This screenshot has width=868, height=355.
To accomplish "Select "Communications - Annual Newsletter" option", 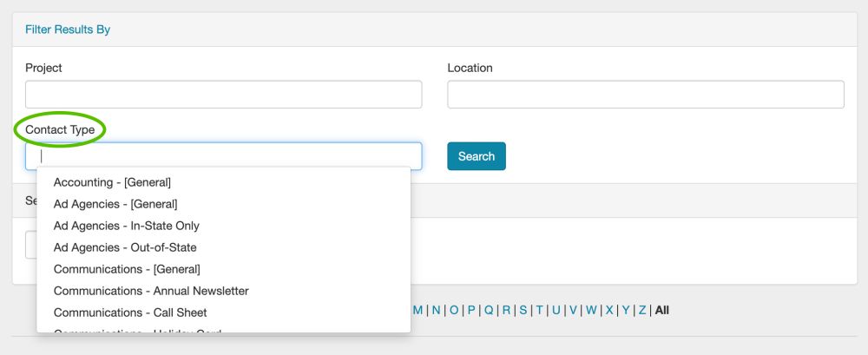I will click(151, 291).
